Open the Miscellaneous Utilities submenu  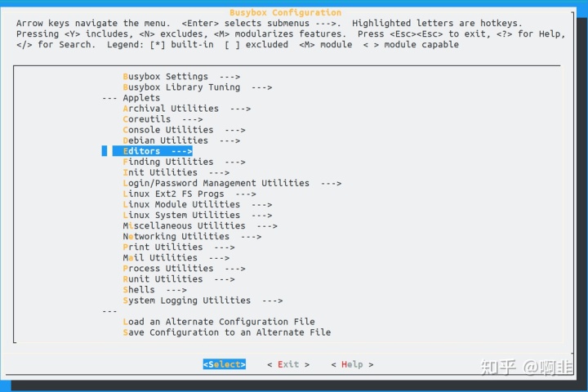coord(200,226)
